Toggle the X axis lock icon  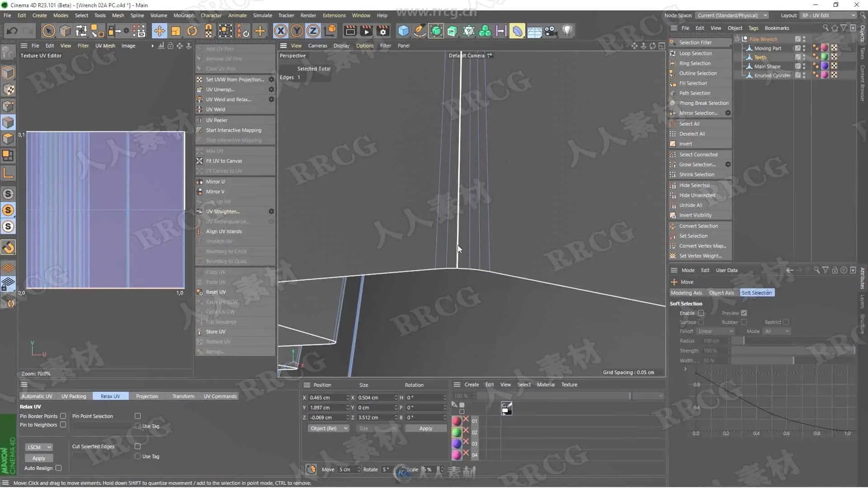coord(280,31)
